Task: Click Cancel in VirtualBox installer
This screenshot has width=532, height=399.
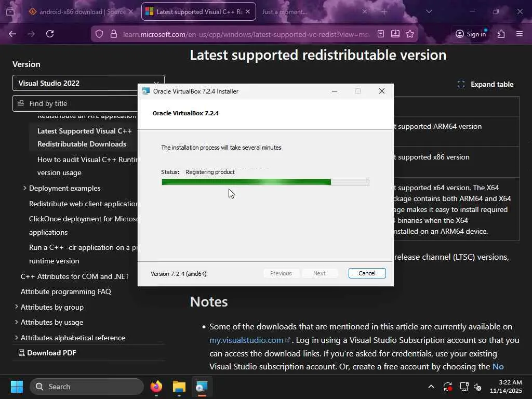Action: [x=367, y=273]
